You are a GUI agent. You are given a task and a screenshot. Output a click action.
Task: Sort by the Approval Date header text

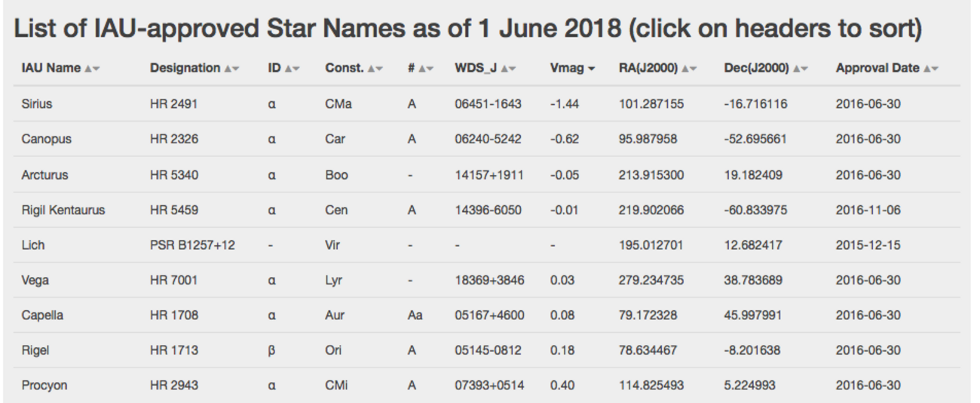877,68
